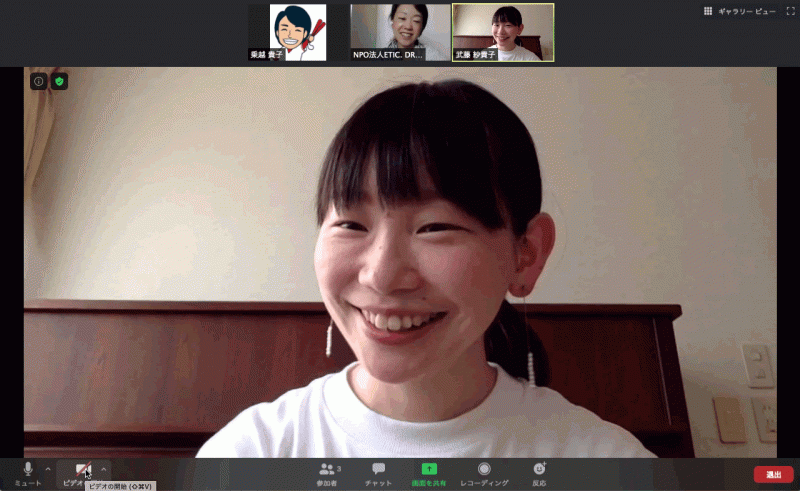Select the highlighted active speaker thumbnail
The image size is (800, 491).
click(503, 33)
